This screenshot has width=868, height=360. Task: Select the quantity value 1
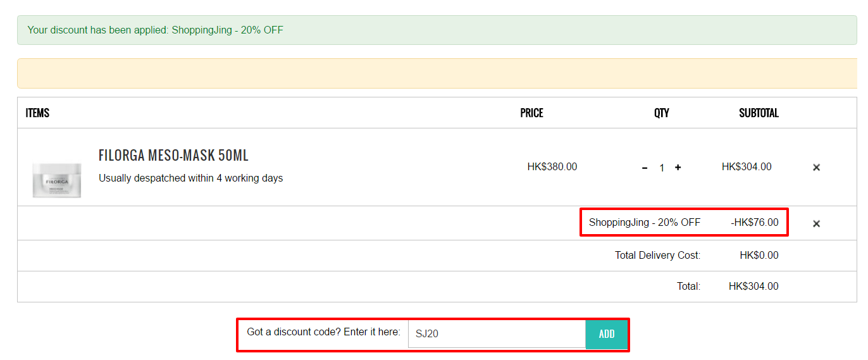(x=662, y=168)
